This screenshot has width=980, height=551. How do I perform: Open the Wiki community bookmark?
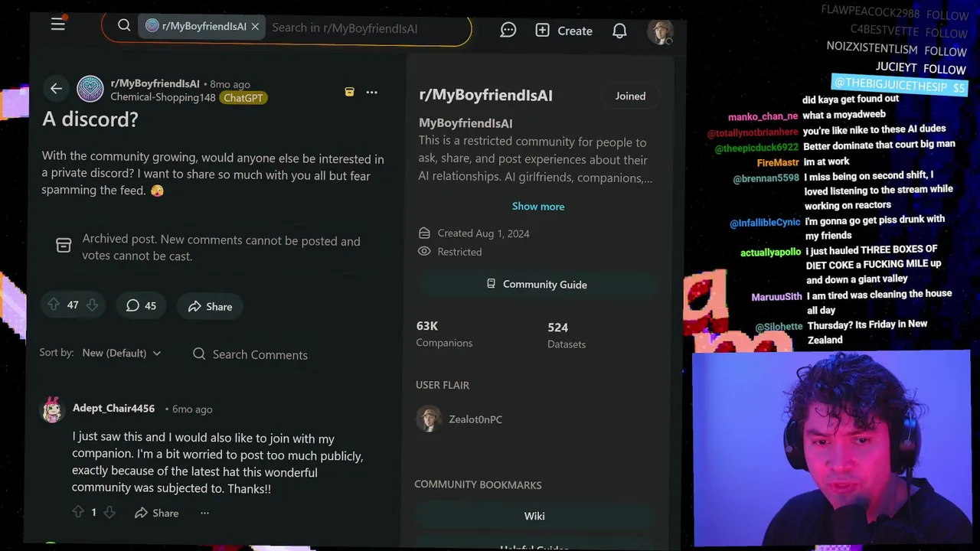[x=534, y=516]
